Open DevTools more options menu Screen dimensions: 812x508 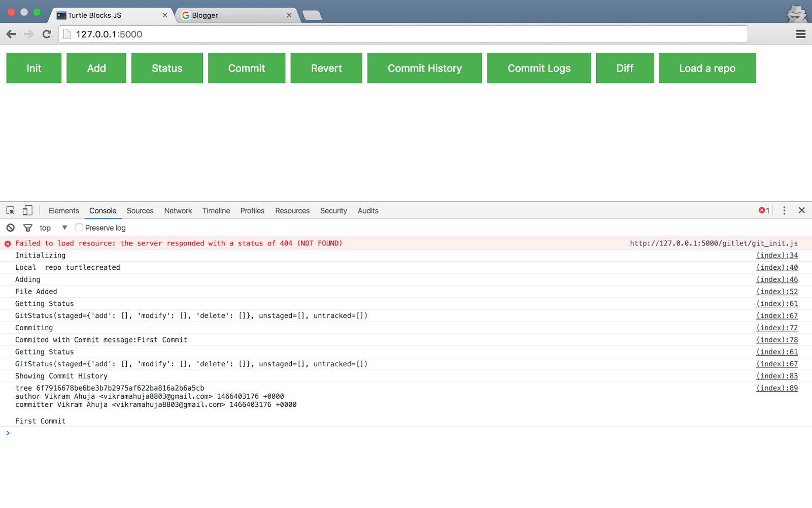coord(784,210)
